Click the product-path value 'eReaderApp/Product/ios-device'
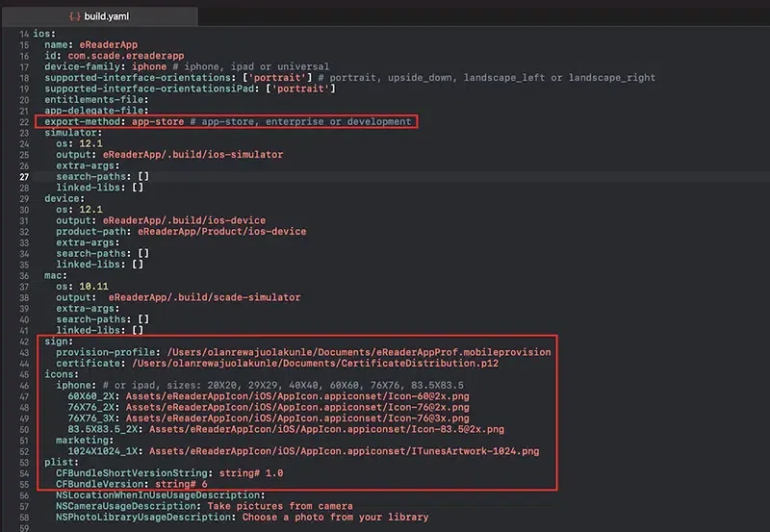The width and height of the screenshot is (770, 532). (222, 232)
